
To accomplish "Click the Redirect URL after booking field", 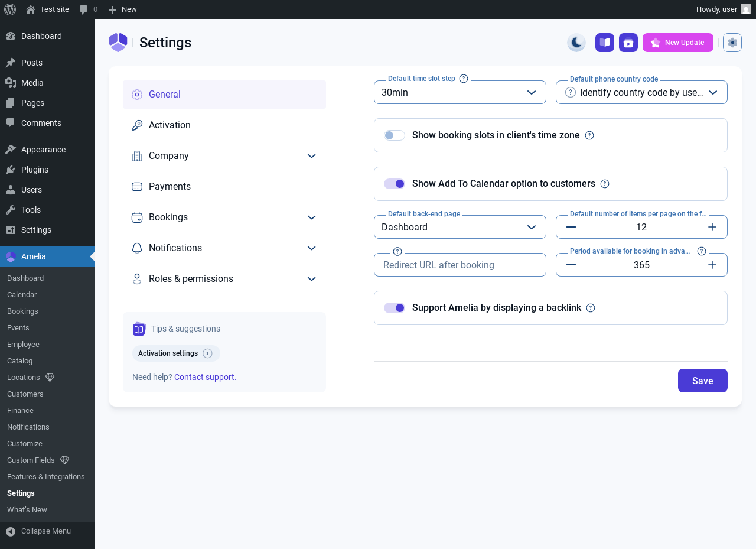I will pos(460,265).
